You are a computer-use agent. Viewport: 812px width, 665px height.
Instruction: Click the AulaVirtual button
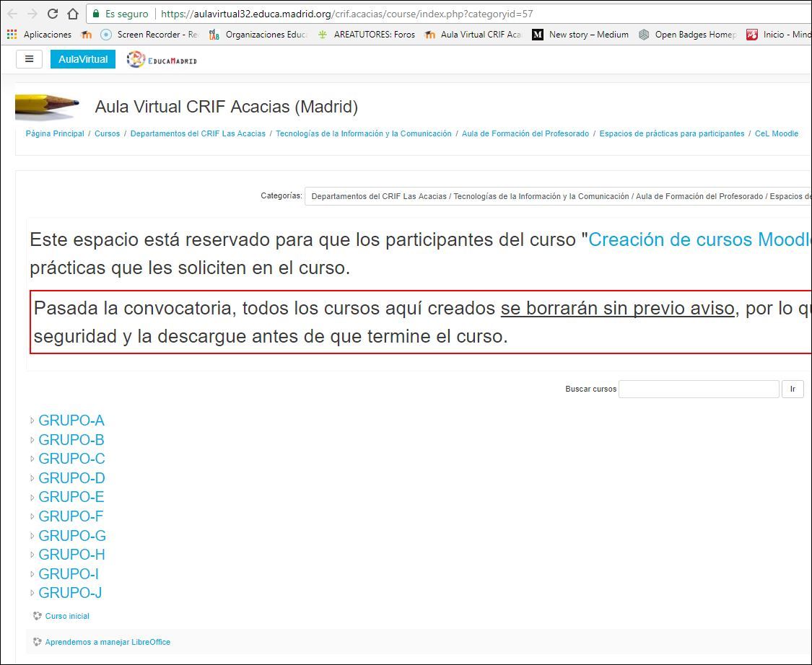[x=83, y=59]
